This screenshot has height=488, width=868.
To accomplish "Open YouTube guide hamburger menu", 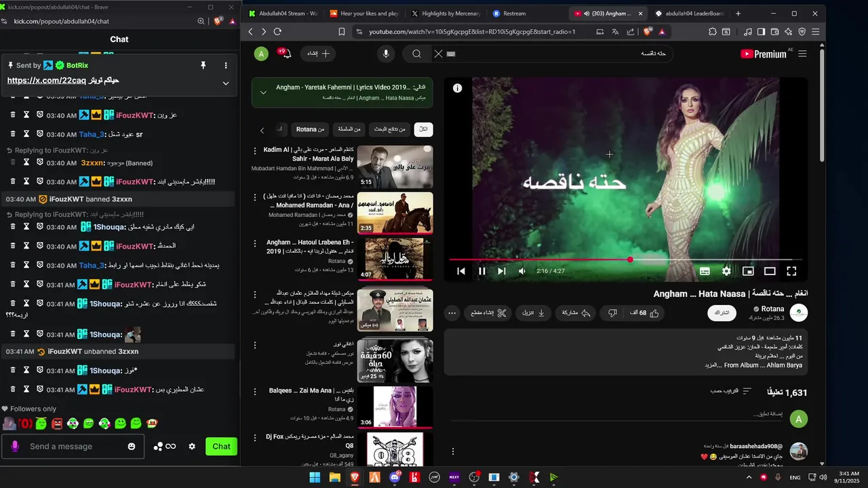I will (802, 54).
